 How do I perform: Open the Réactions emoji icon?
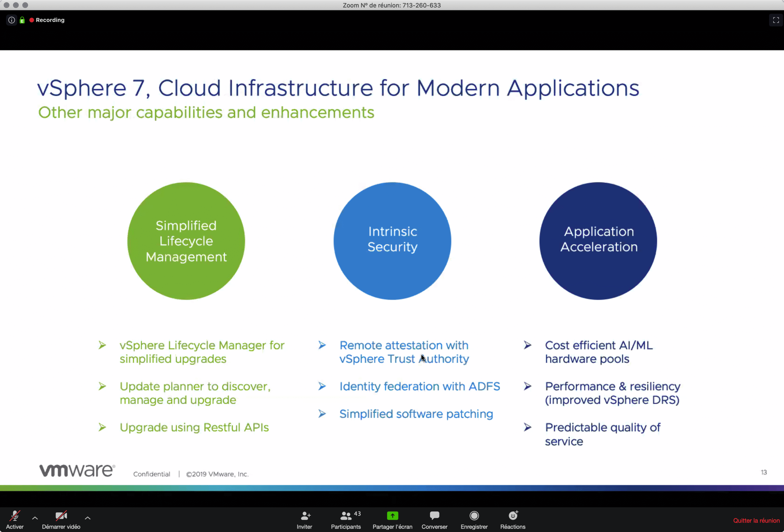513,515
